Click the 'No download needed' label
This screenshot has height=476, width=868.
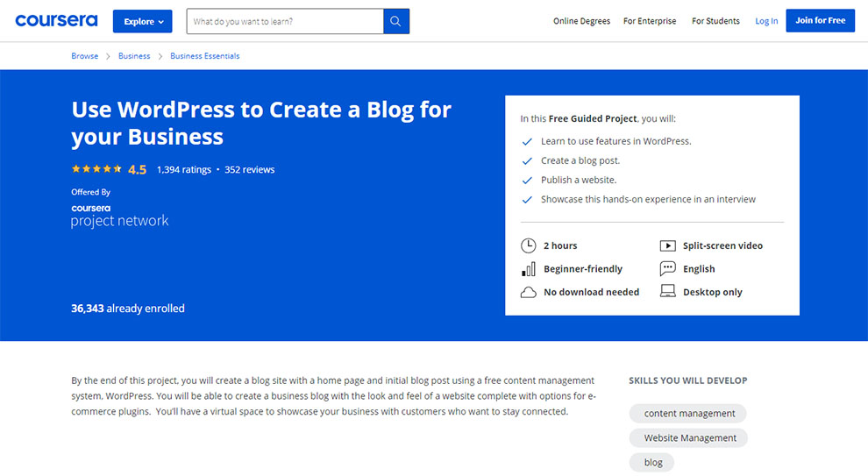[x=591, y=292]
